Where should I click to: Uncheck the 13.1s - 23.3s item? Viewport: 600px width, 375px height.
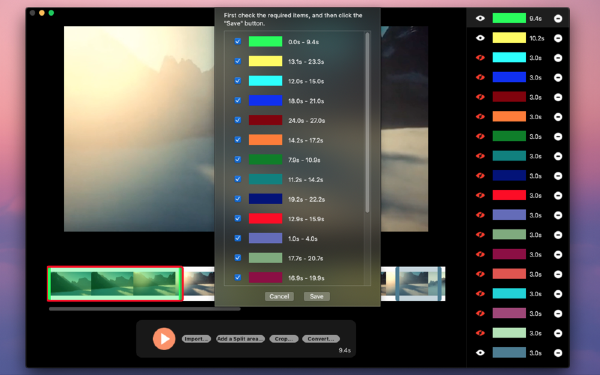(238, 61)
